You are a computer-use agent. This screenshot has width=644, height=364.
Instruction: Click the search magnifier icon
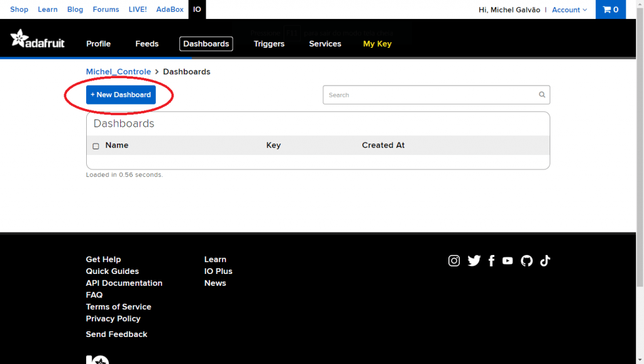coord(541,94)
